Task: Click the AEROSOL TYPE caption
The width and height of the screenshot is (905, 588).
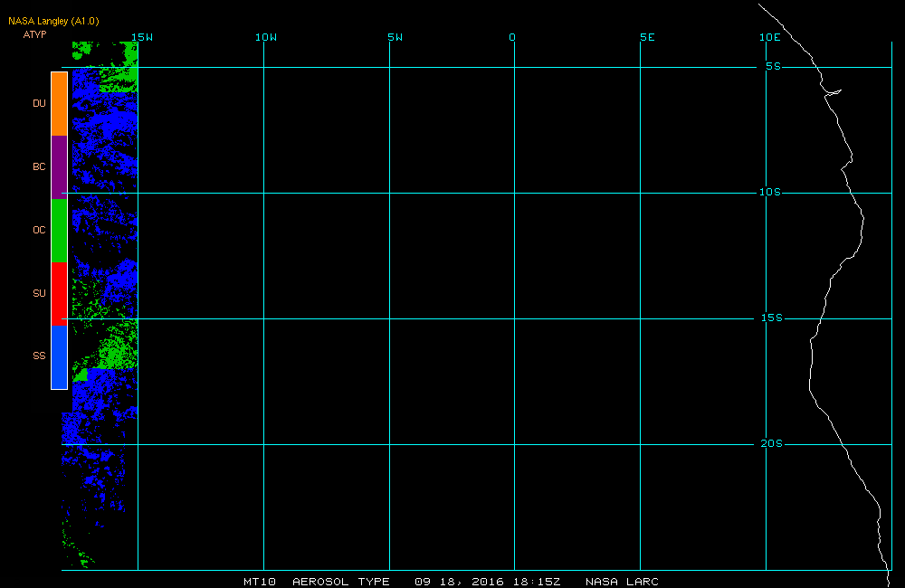Action: tap(341, 582)
